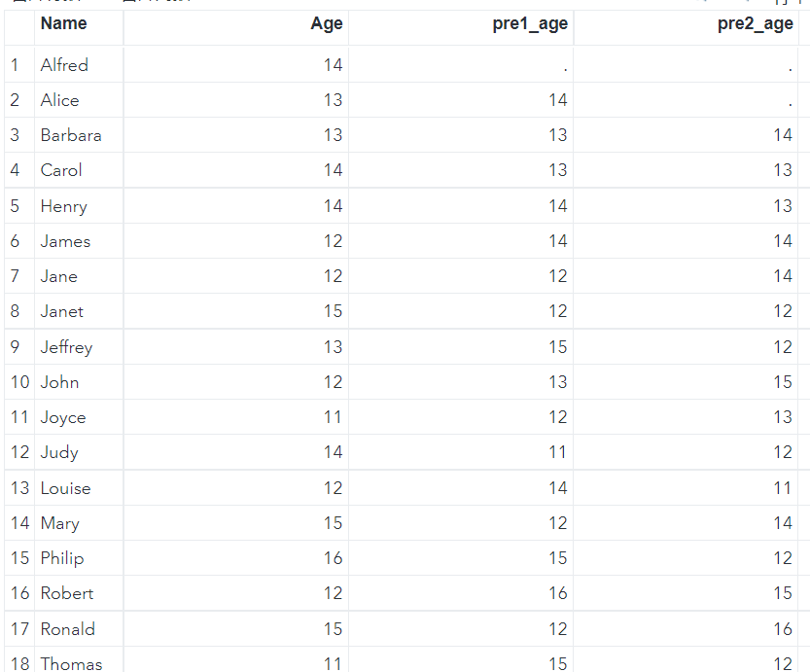The height and width of the screenshot is (672, 810).
Task: Click Joyce's Age cell showing 11
Action: [x=235, y=417]
